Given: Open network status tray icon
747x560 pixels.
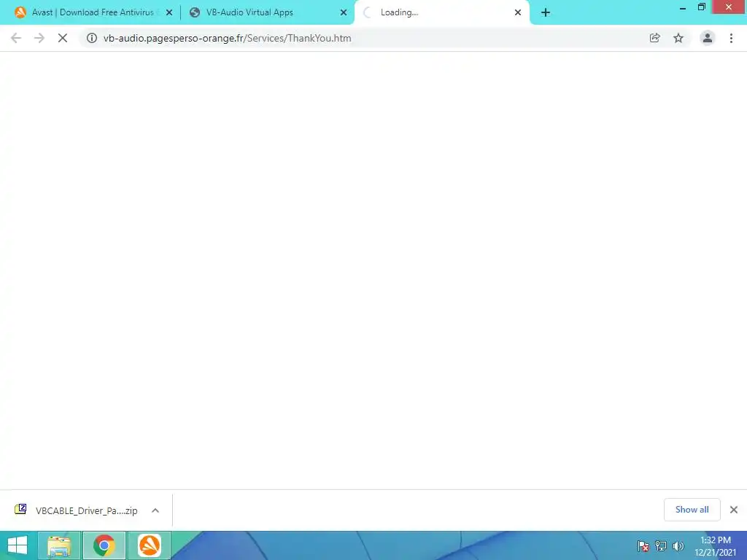Looking at the screenshot, I should tap(661, 546).
